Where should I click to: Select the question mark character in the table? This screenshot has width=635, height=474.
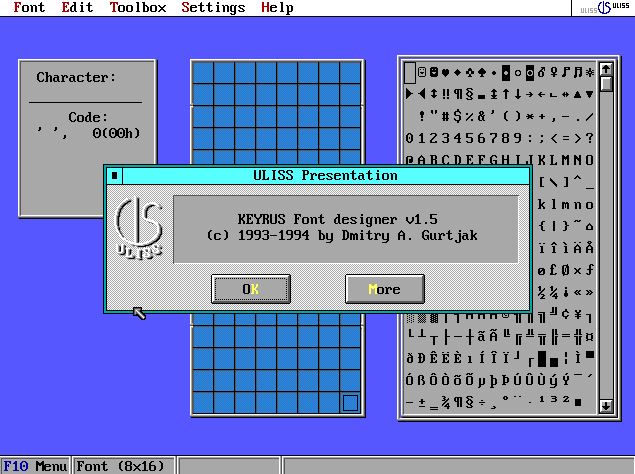tap(589, 137)
